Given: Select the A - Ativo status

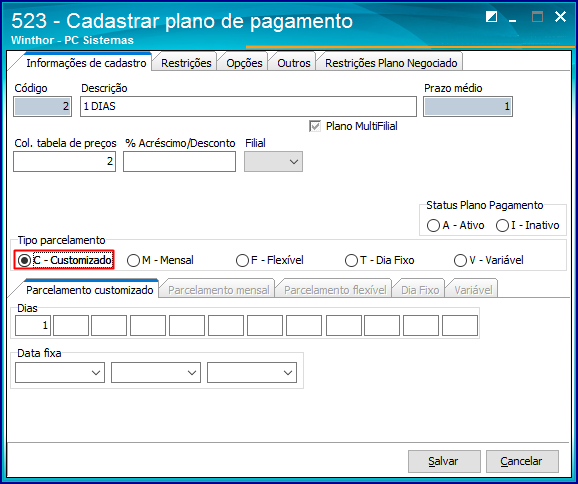Looking at the screenshot, I should point(433,225).
